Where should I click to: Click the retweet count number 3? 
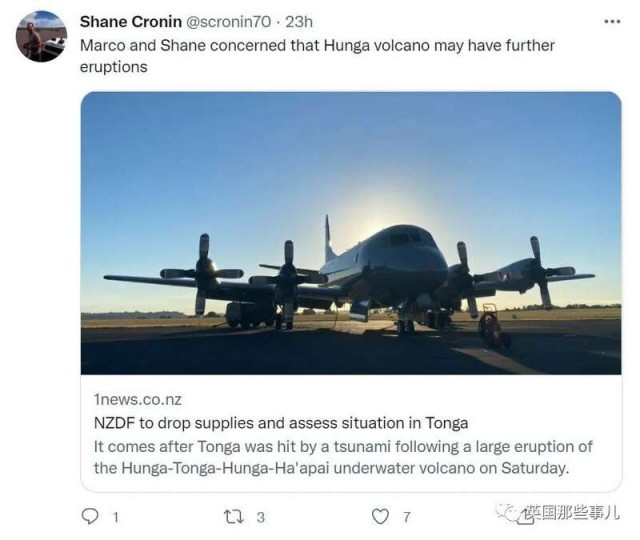click(261, 518)
